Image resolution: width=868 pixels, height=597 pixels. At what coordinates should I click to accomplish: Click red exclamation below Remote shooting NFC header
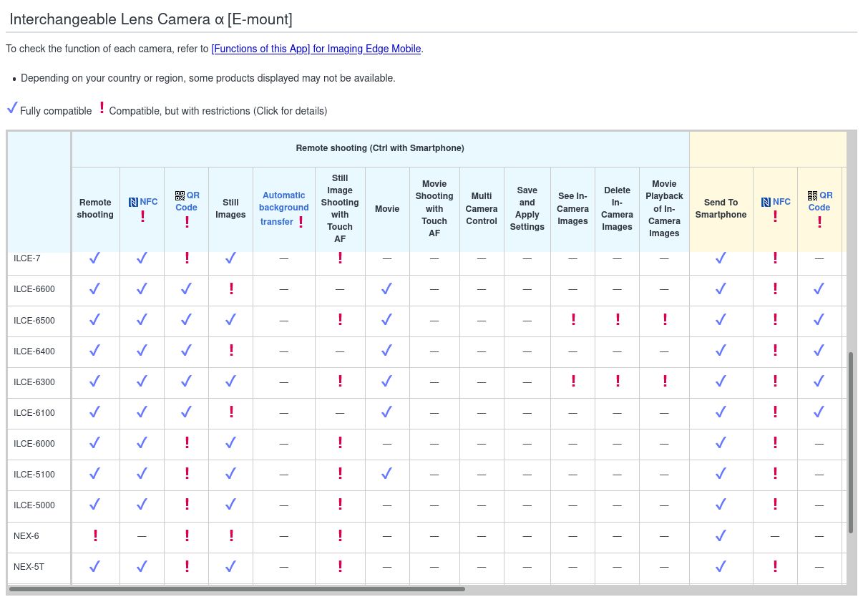(142, 216)
